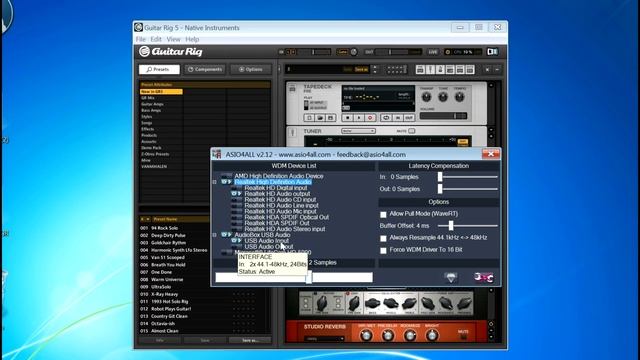Enable AMD High Definition Audio Device
This screenshot has height=360, width=640.
[x=227, y=176]
